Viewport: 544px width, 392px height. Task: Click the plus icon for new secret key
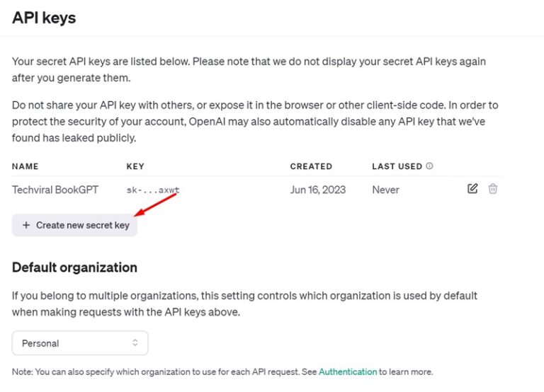pos(26,225)
